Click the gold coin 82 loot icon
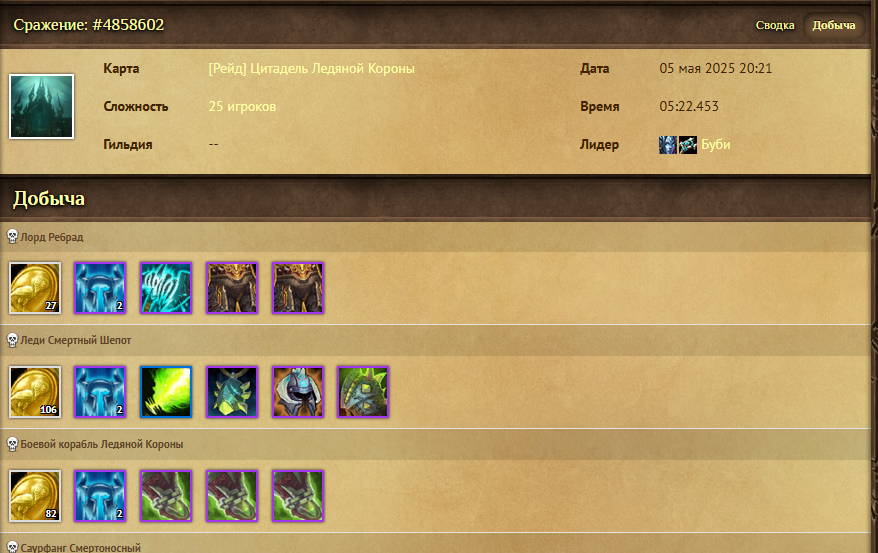This screenshot has height=553, width=878. [35, 496]
